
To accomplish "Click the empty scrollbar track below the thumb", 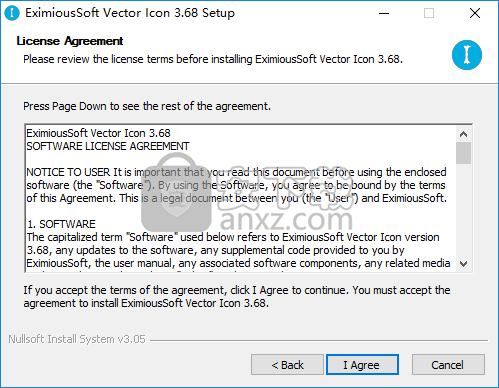I will [463, 210].
